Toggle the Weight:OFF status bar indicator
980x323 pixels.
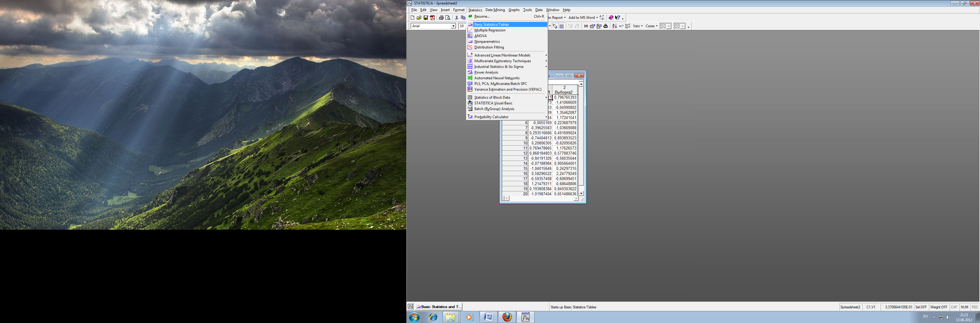pyautogui.click(x=938, y=307)
